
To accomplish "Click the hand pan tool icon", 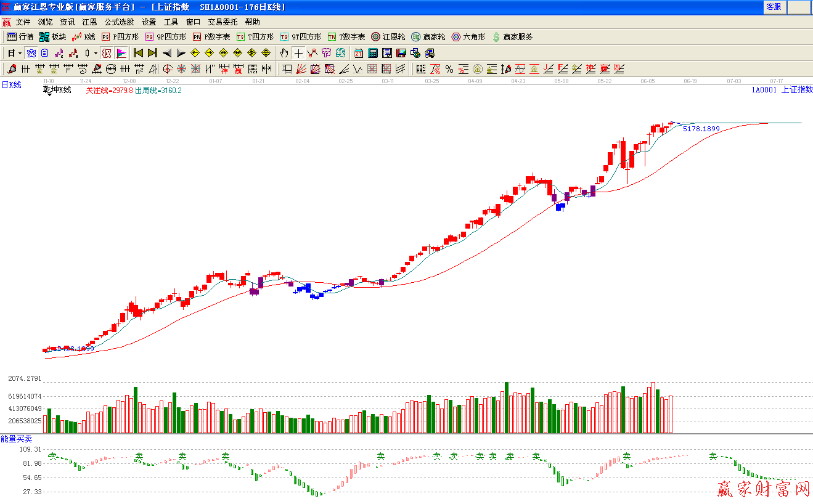I will click(x=284, y=53).
